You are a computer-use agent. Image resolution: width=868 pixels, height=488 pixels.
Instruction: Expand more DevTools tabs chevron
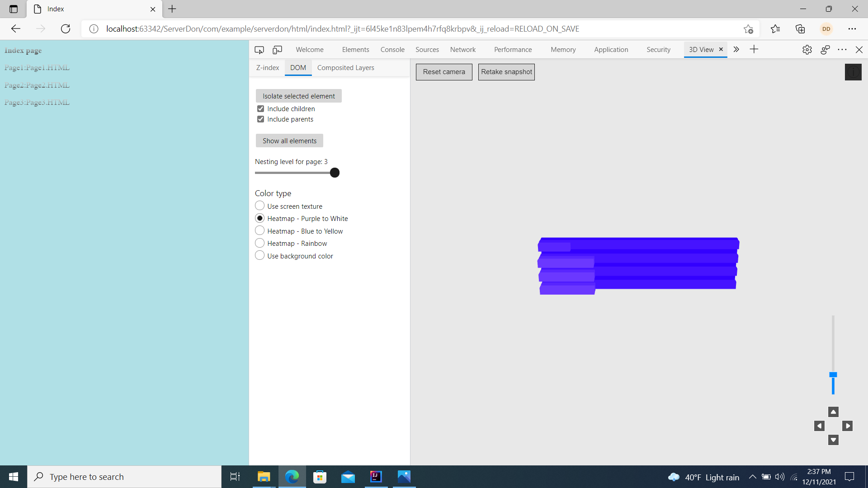(736, 49)
